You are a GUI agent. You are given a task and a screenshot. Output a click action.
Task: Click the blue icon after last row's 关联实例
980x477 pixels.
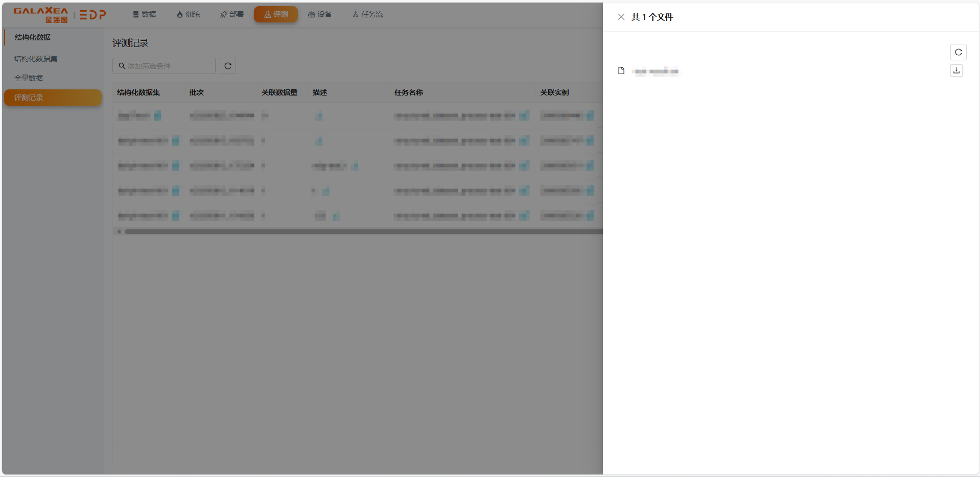click(590, 216)
